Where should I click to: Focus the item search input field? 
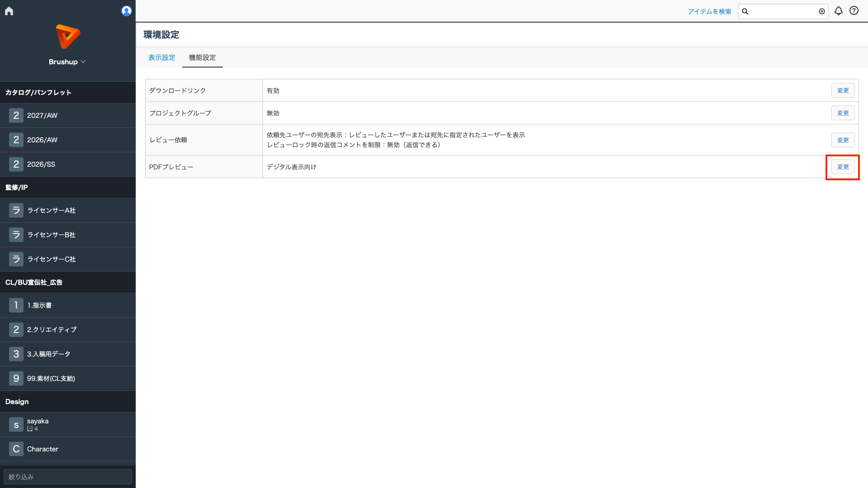(783, 11)
